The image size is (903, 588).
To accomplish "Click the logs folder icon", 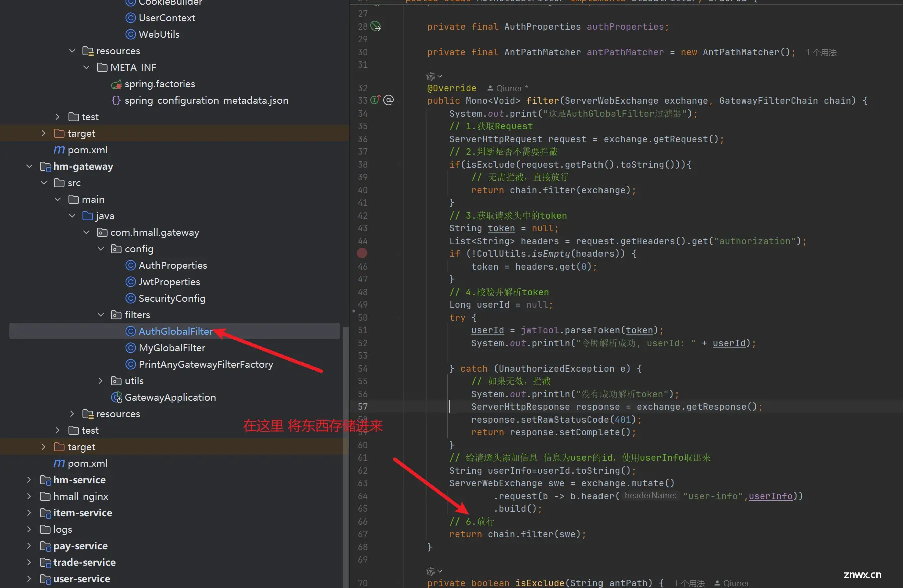I will (45, 529).
